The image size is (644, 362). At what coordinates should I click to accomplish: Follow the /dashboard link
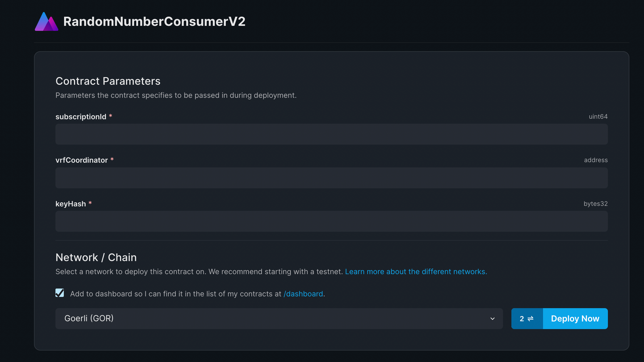pyautogui.click(x=303, y=294)
